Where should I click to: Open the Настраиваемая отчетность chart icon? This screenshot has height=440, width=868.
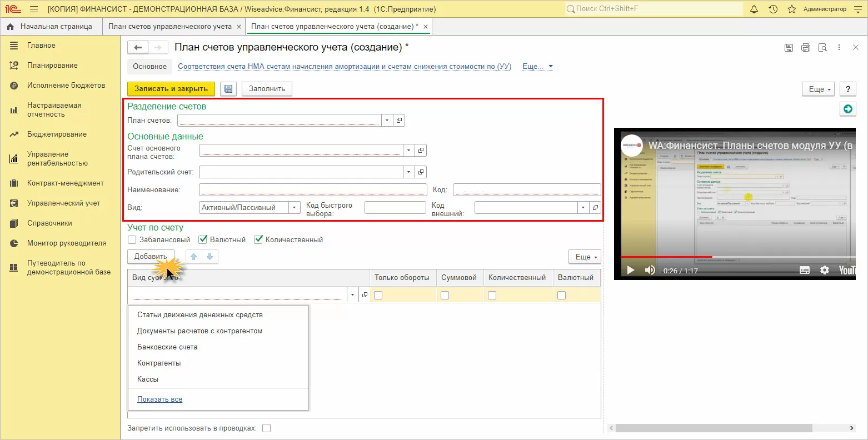tap(14, 110)
